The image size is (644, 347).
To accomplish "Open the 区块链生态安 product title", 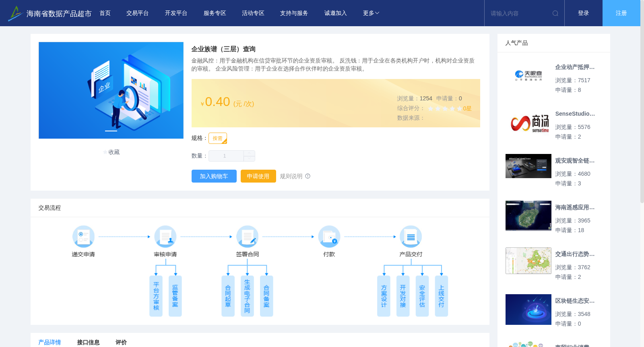I will (575, 301).
